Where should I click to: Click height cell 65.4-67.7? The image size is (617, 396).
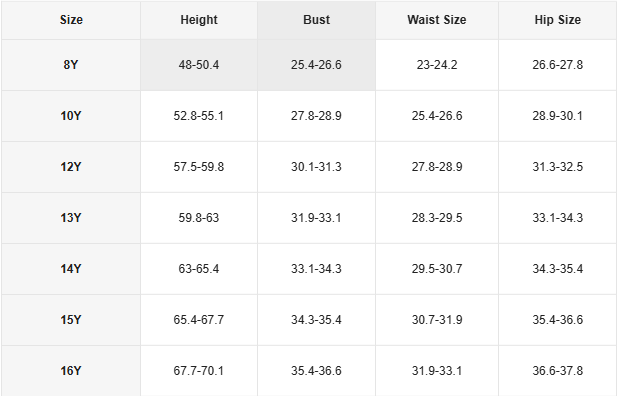[199, 320]
